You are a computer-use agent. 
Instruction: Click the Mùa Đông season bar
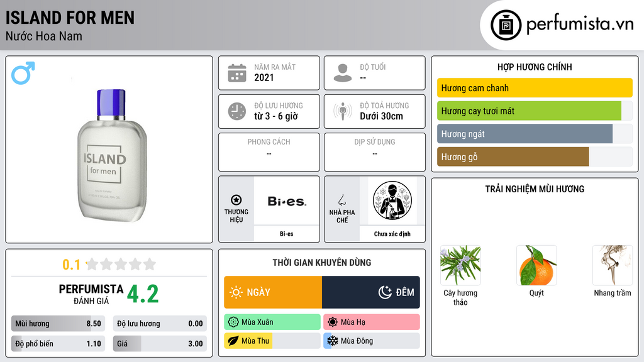(371, 341)
